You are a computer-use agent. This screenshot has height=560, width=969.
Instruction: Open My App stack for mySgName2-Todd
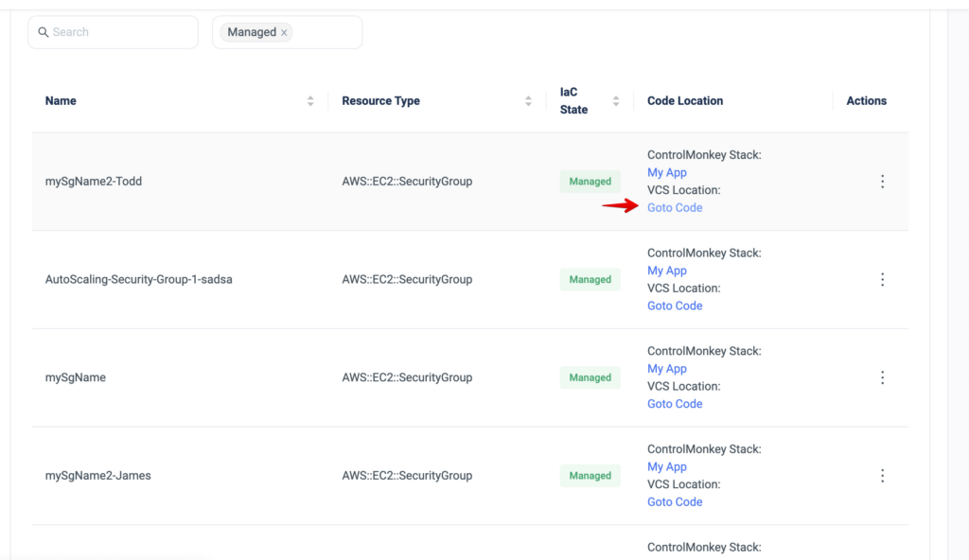pyautogui.click(x=667, y=172)
